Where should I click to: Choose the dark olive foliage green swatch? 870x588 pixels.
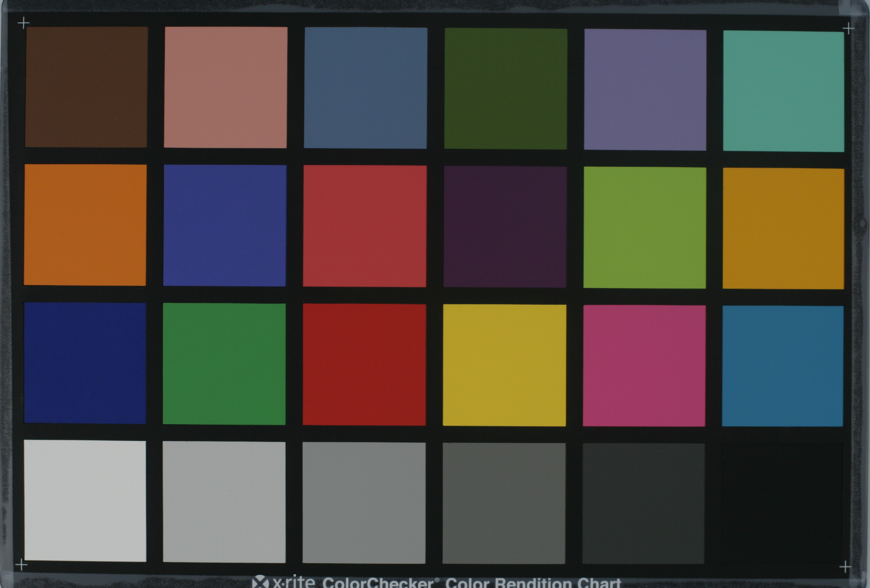[x=506, y=89]
